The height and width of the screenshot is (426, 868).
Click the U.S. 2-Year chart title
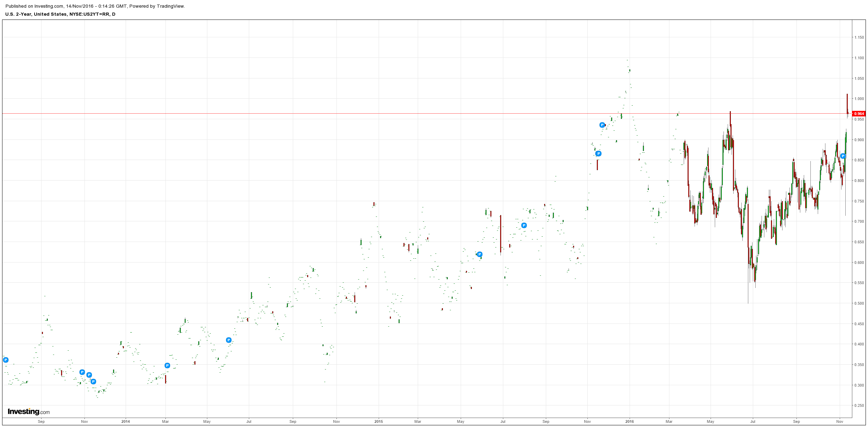pos(60,14)
